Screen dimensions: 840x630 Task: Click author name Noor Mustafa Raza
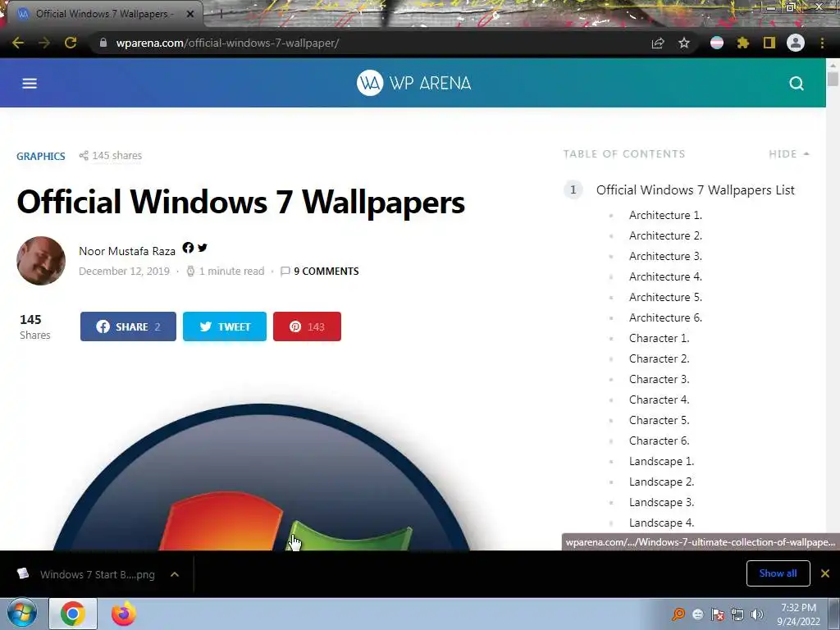coord(127,251)
